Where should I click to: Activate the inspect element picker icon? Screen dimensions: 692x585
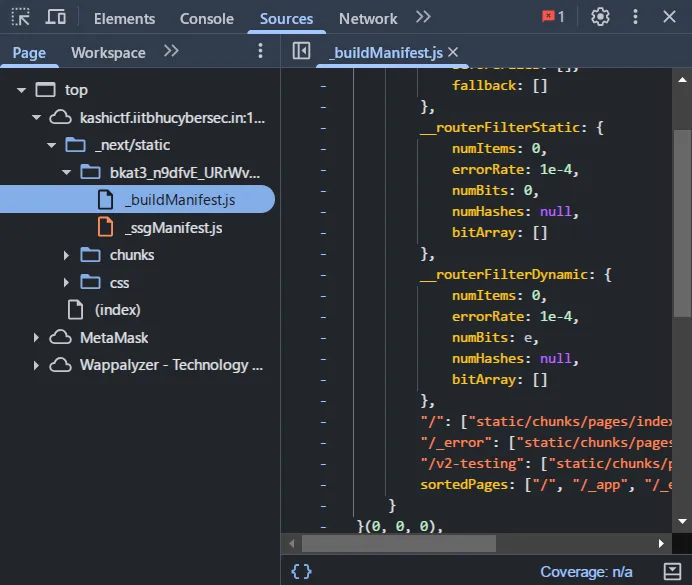click(x=21, y=18)
